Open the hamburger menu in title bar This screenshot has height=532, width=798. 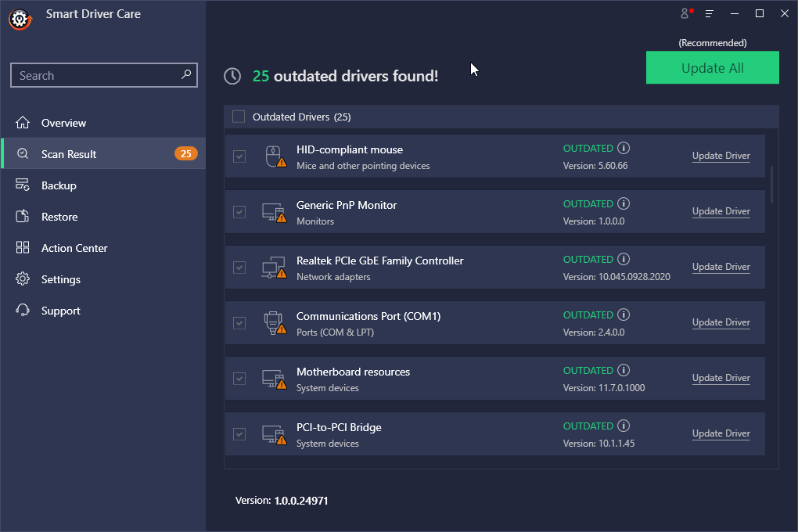point(710,13)
